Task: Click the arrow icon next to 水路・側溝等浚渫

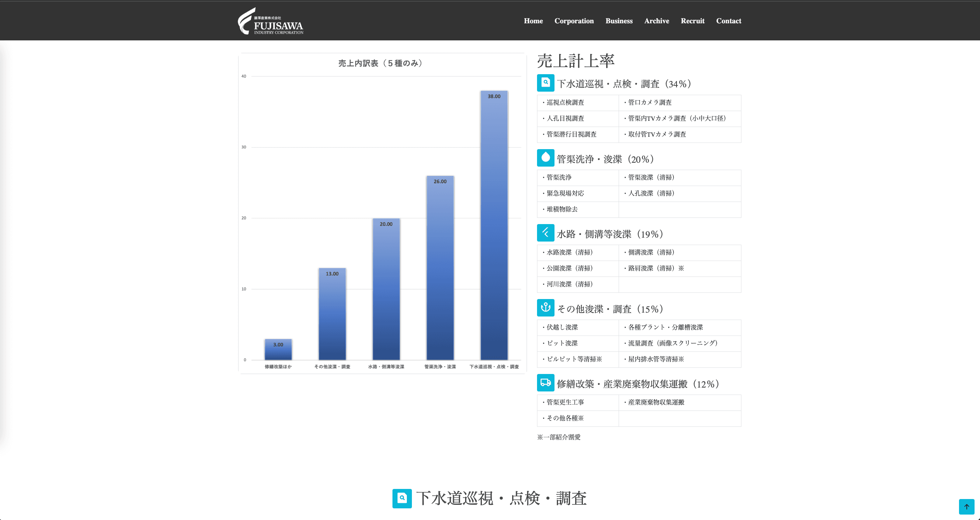Action: point(546,233)
